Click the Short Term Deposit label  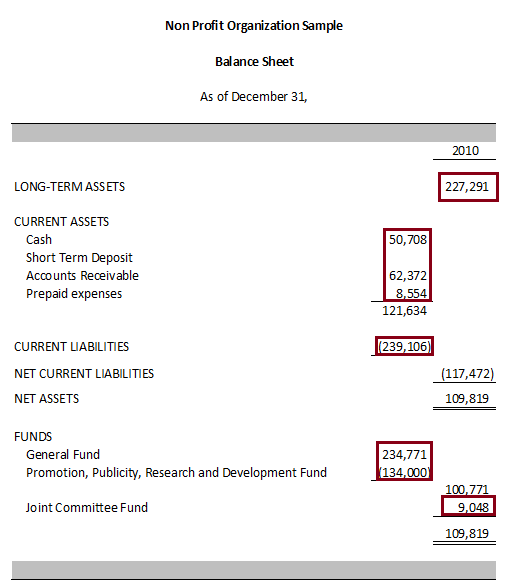(79, 258)
